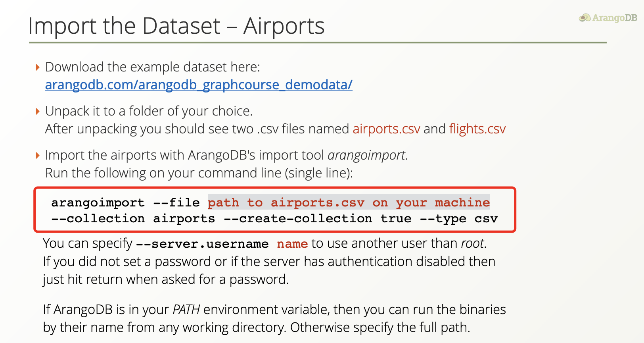
Task: Click the bullet arrow beside Download line
Action: 38,67
